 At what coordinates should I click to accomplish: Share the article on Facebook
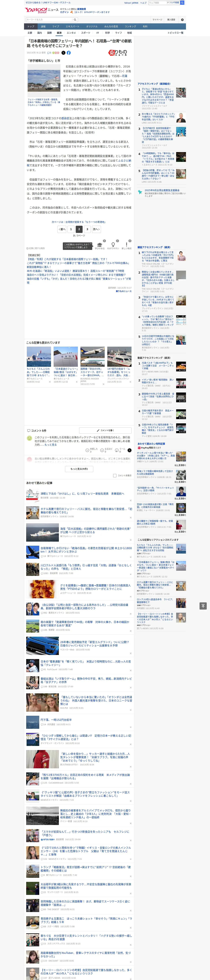click(69, 53)
